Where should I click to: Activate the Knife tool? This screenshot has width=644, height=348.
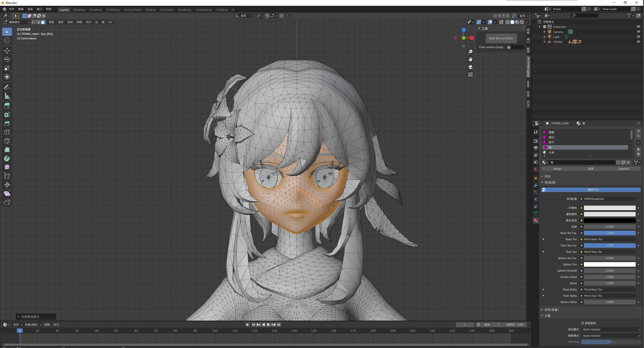click(7, 141)
